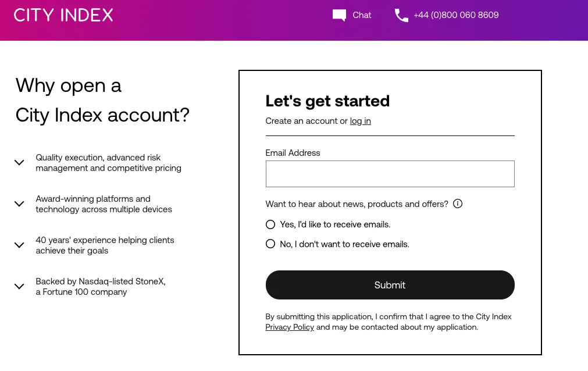Open the Chat link in header
This screenshot has width=588, height=371.
[x=362, y=15]
